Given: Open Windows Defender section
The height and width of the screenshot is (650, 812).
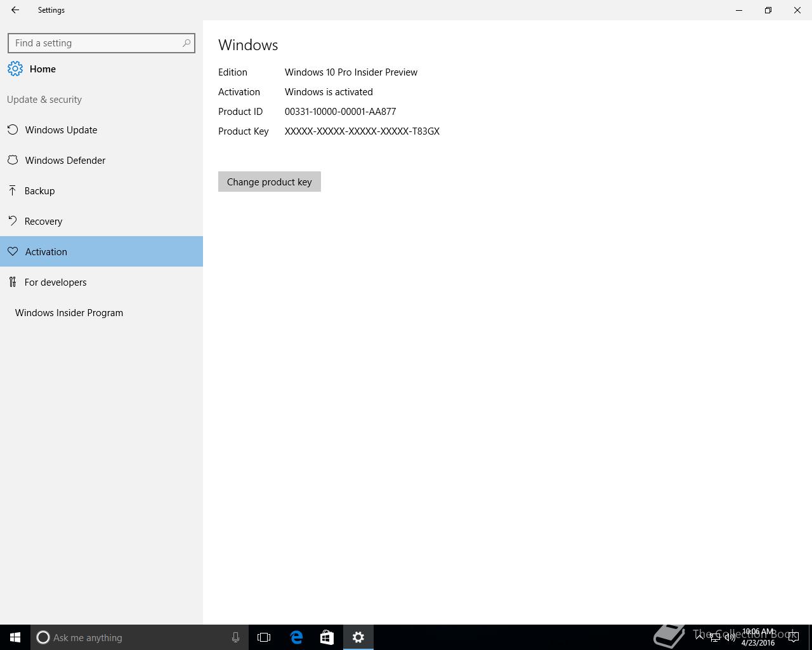Looking at the screenshot, I should point(101,160).
